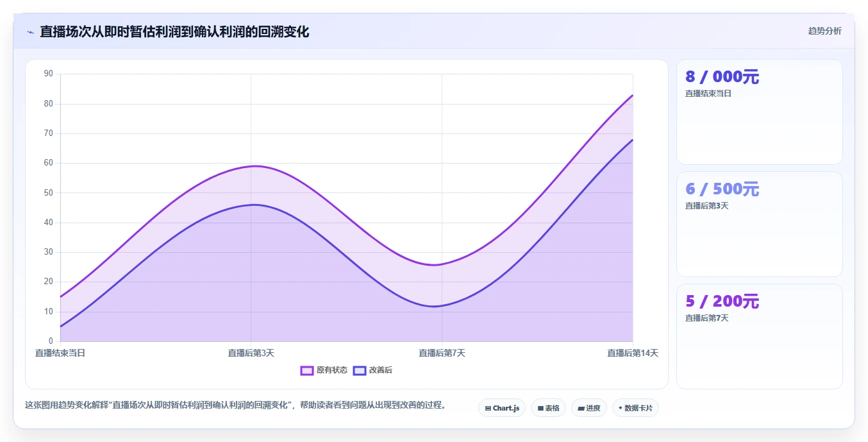This screenshot has height=442, width=868.
Task: Click the 直播后第3天 x-axis label
Action: (x=251, y=353)
